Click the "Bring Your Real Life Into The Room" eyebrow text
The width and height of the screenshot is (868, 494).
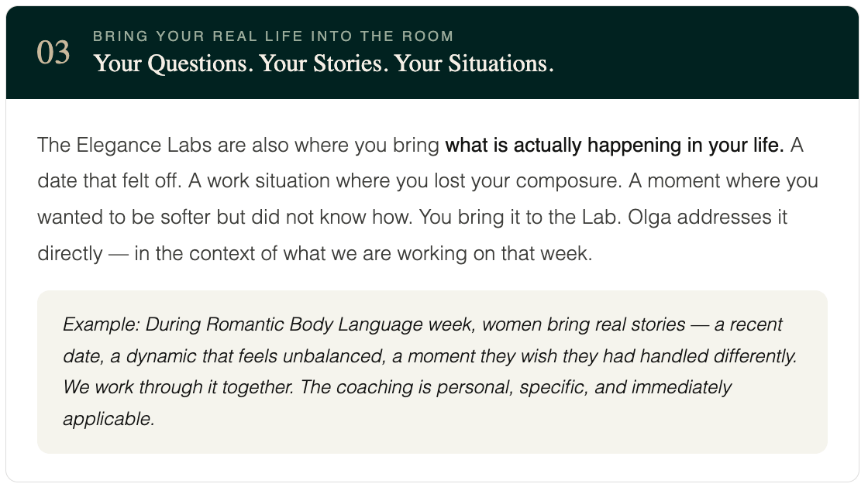(x=274, y=36)
